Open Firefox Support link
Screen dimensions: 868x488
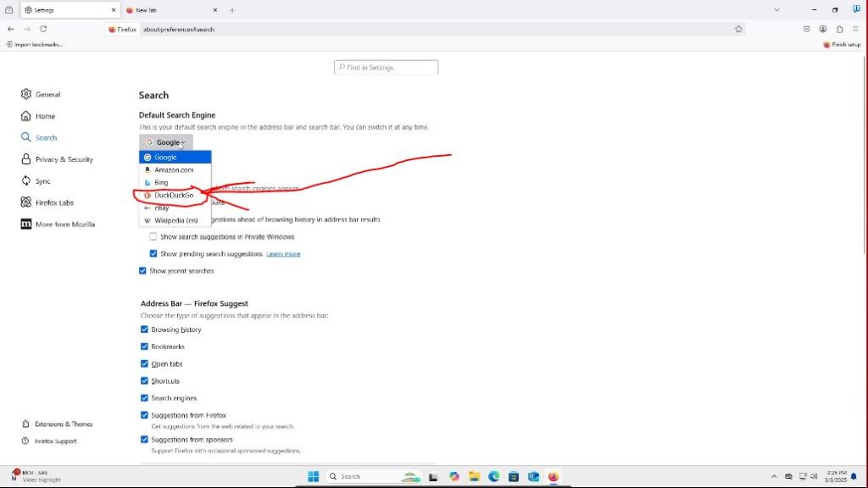[49, 441]
